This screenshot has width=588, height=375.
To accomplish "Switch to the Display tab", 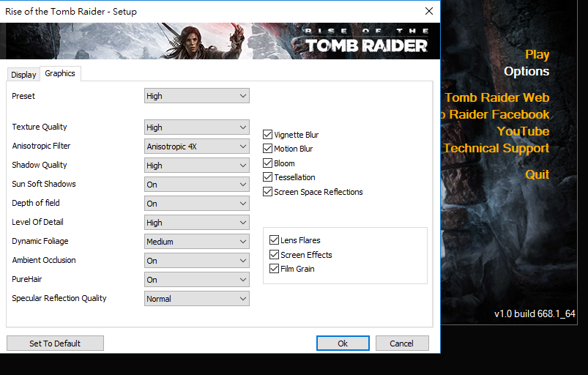I will (23, 74).
